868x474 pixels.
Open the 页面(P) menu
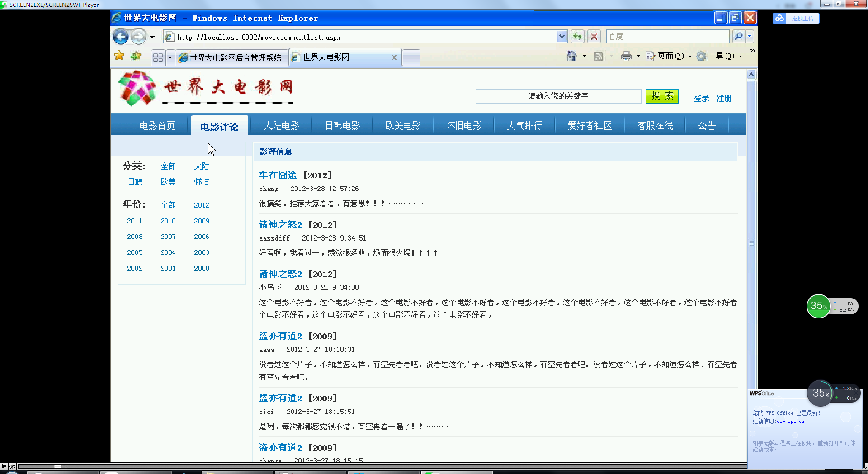(668, 56)
